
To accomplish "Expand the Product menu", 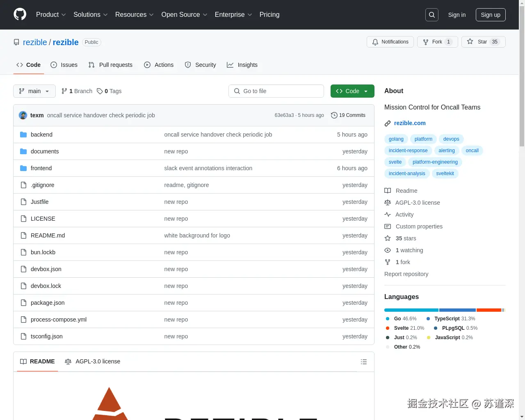I will click(51, 15).
